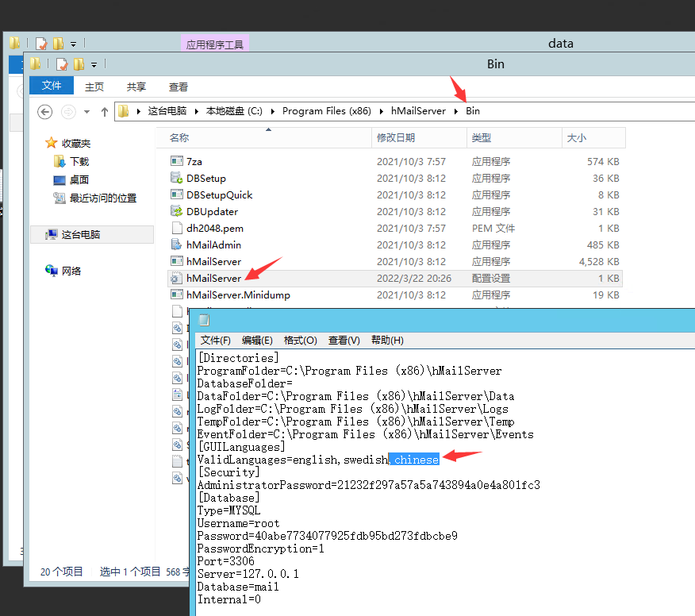Open Notepad's 编辑(E) menu
695x616 pixels.
257,340
